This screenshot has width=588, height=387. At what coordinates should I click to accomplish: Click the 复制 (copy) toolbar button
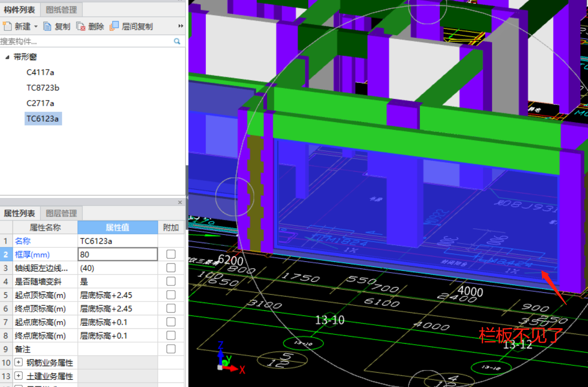(x=57, y=26)
